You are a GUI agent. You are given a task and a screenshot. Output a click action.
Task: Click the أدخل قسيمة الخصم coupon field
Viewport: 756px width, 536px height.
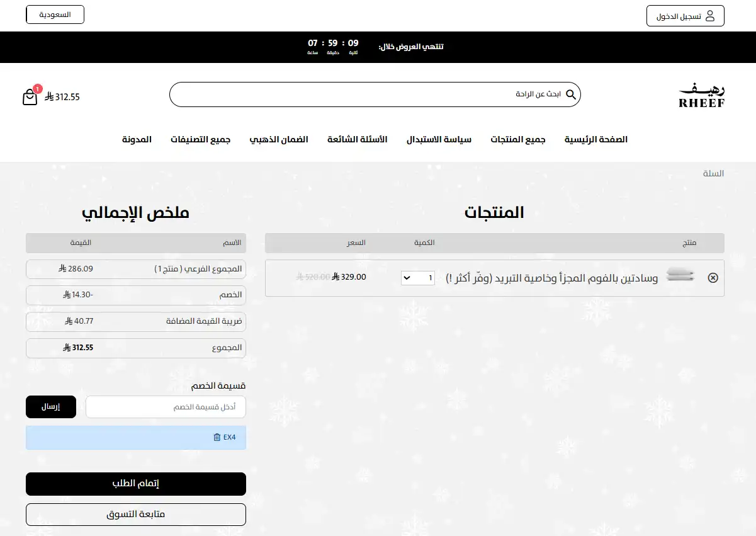pyautogui.click(x=166, y=407)
